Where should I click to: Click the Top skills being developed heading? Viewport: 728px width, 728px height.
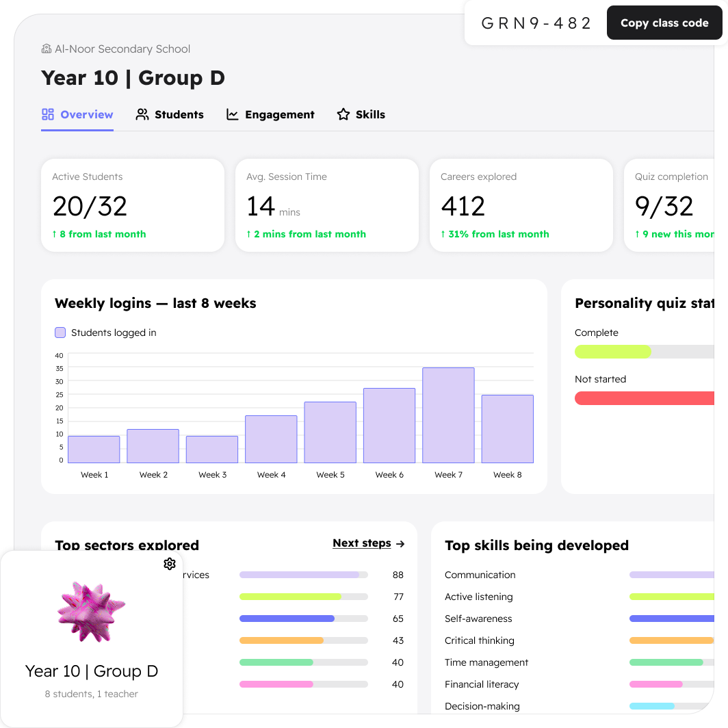coord(536,545)
